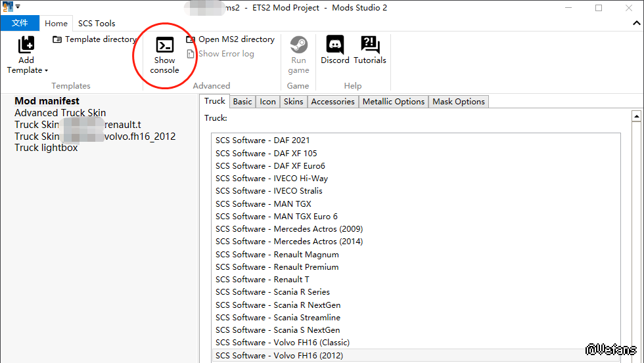Viewport: 644px width, 363px height.
Task: Pick SCS Software - DAF 2021 truck
Action: tap(262, 140)
